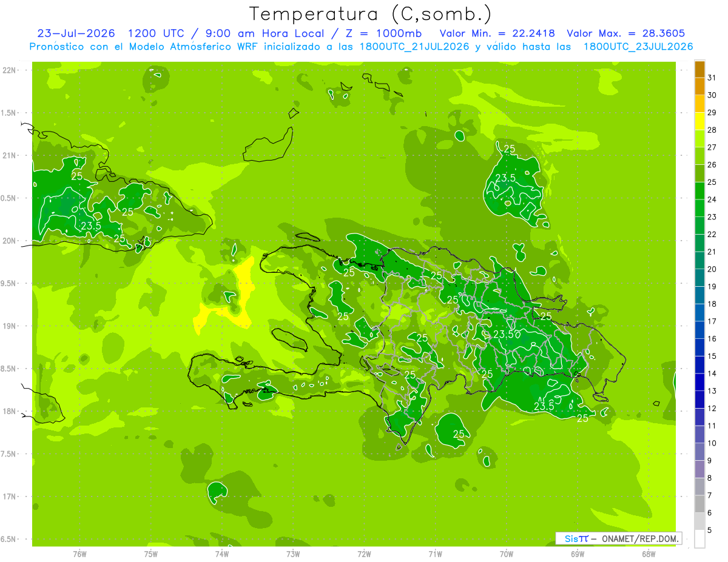Screen dimensions: 728x562
Task: Click the '1200 UTC' time text
Action: point(156,33)
